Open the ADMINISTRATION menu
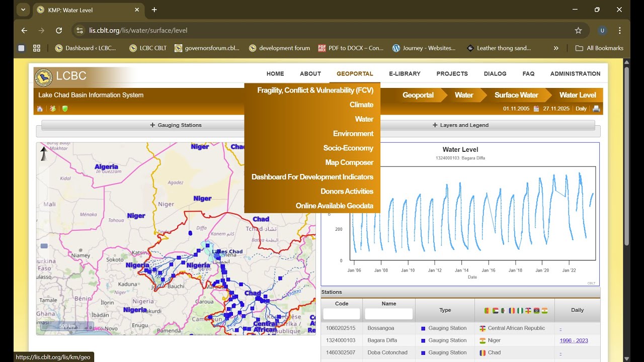Viewport: 644px width, 362px height. click(575, 73)
